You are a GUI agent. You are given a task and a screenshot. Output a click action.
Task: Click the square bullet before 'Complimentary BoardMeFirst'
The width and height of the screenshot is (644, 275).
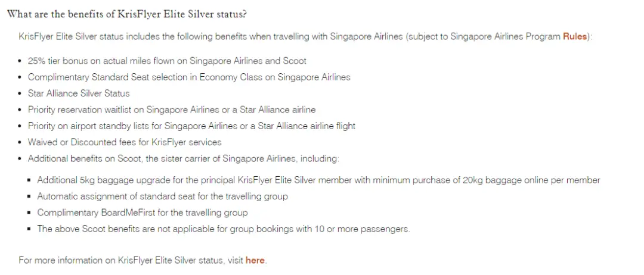pos(30,212)
